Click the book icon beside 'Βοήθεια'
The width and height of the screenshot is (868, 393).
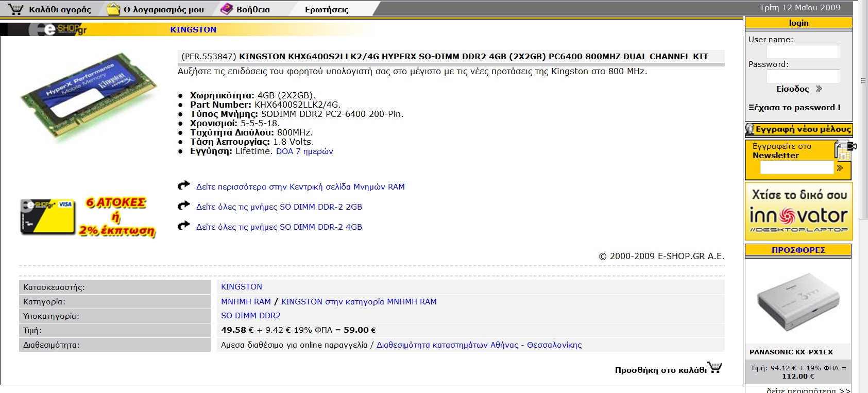[227, 9]
